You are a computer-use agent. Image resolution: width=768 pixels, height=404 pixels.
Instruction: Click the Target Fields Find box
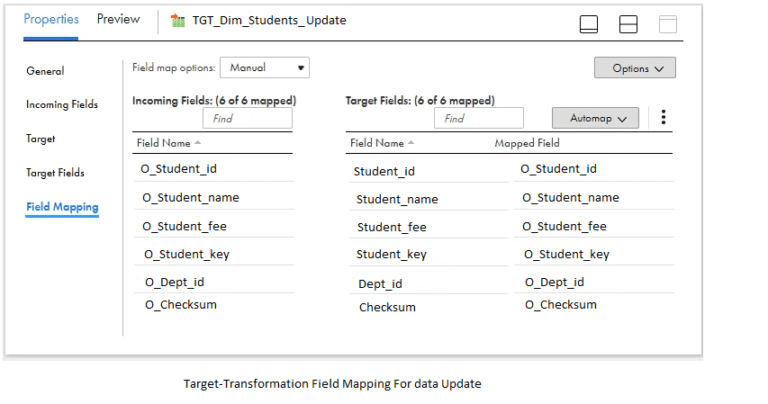point(479,119)
